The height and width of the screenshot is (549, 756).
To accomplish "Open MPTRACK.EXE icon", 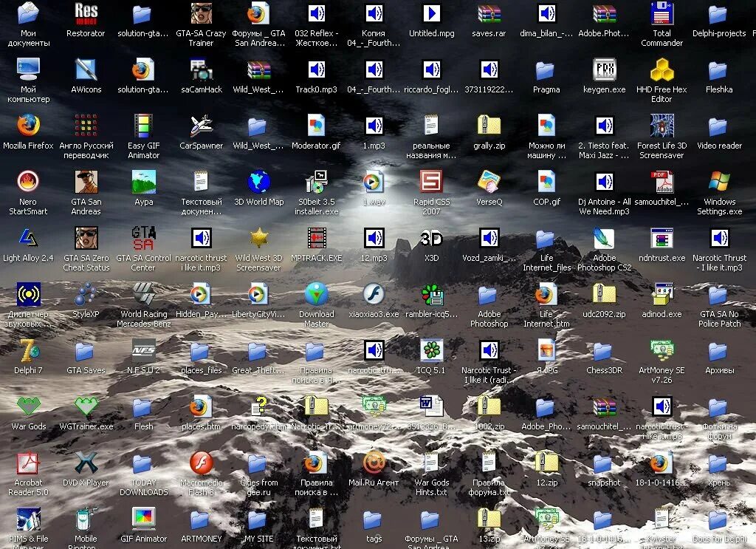I will click(x=316, y=238).
